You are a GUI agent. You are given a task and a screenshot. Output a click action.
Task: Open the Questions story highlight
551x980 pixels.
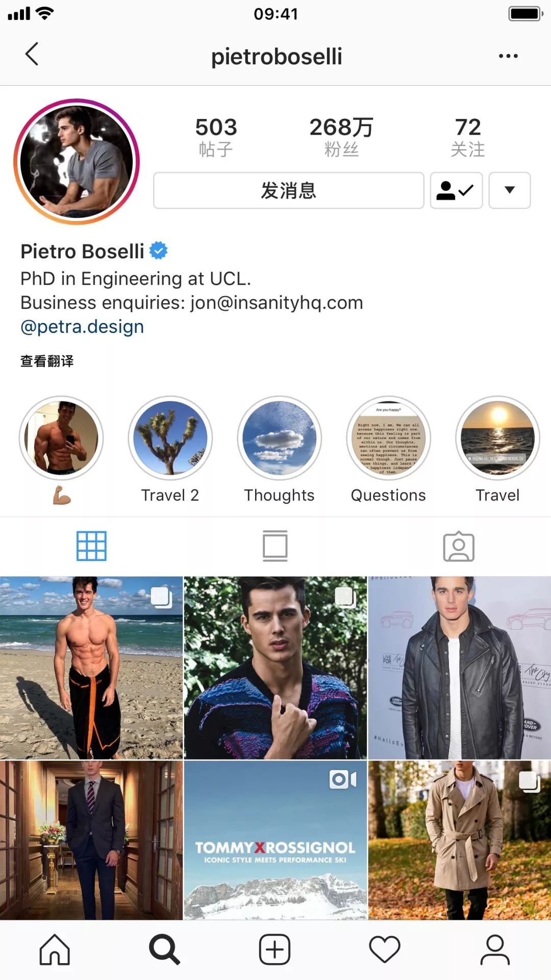point(388,450)
